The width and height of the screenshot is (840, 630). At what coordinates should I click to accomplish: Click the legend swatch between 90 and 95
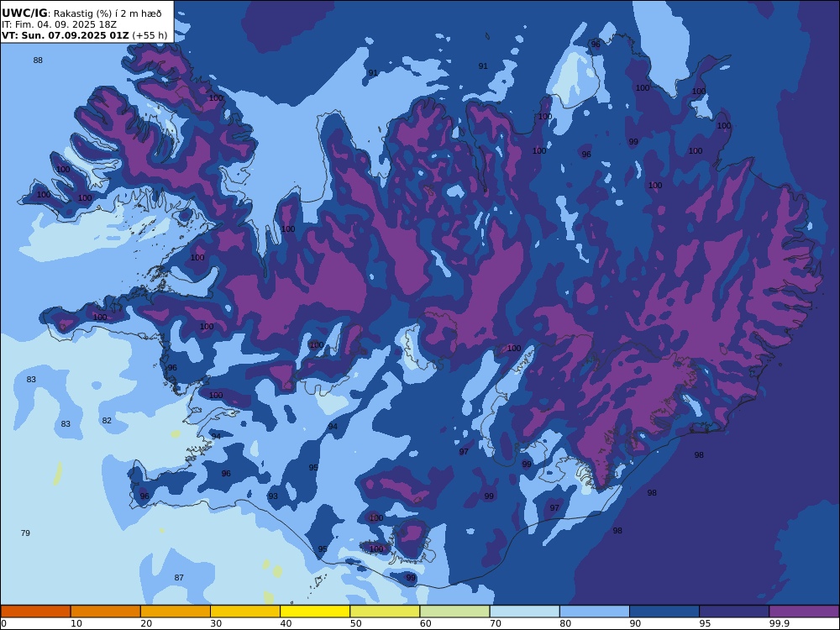pyautogui.click(x=664, y=612)
